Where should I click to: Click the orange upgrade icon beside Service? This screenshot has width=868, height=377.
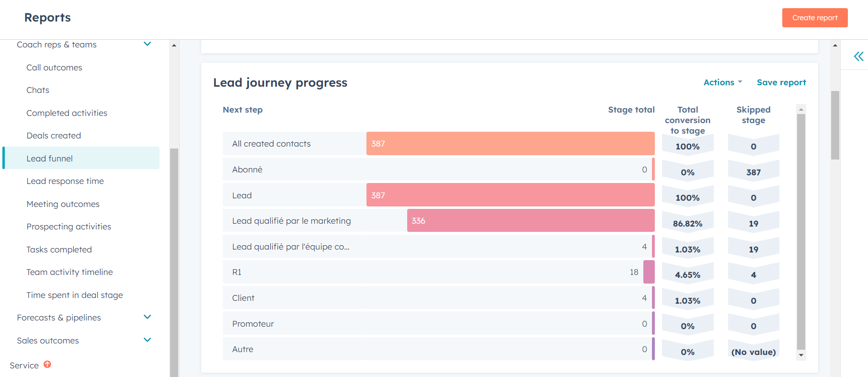[x=47, y=365]
